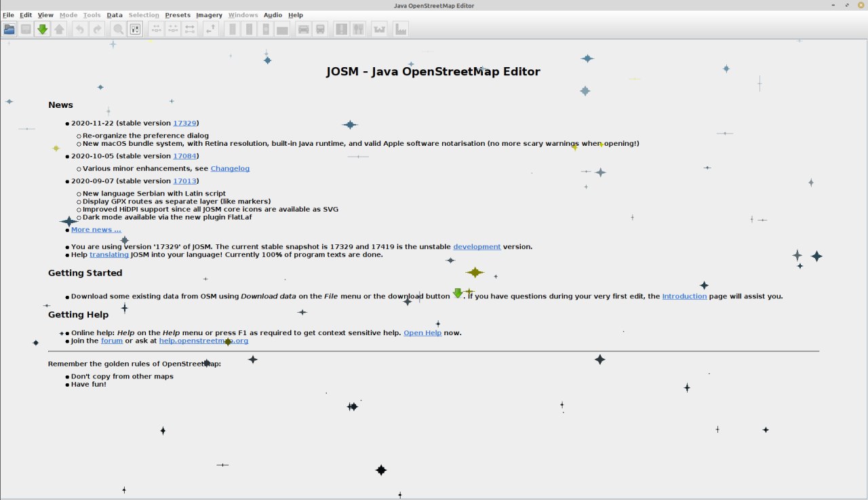Click the 'Have fun!' text
This screenshot has width=868, height=500.
click(89, 384)
